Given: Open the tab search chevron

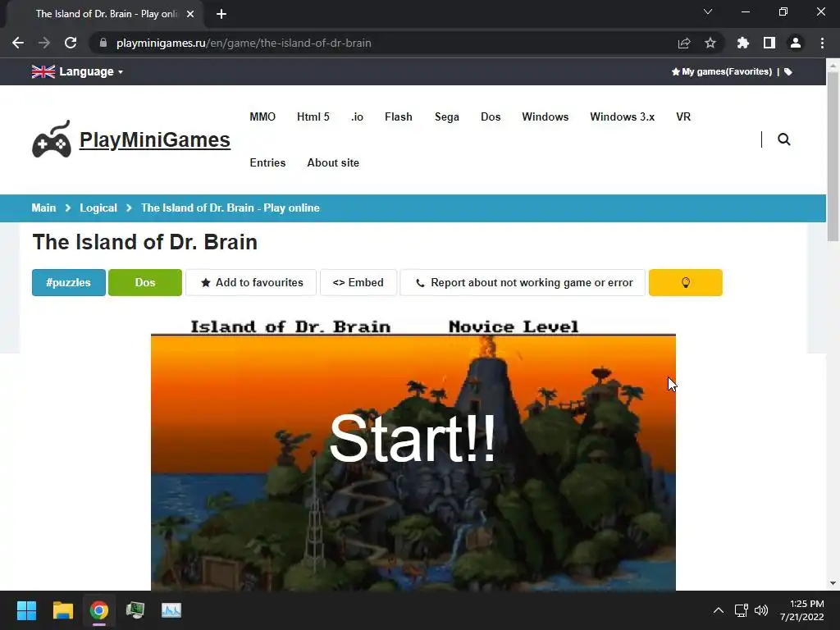Looking at the screenshot, I should click(708, 11).
